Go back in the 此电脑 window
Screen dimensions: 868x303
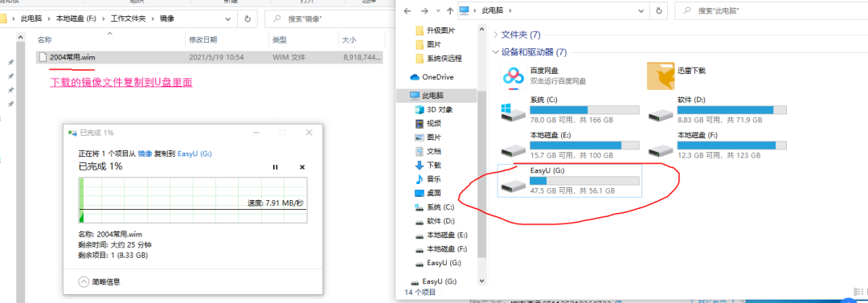(x=408, y=10)
